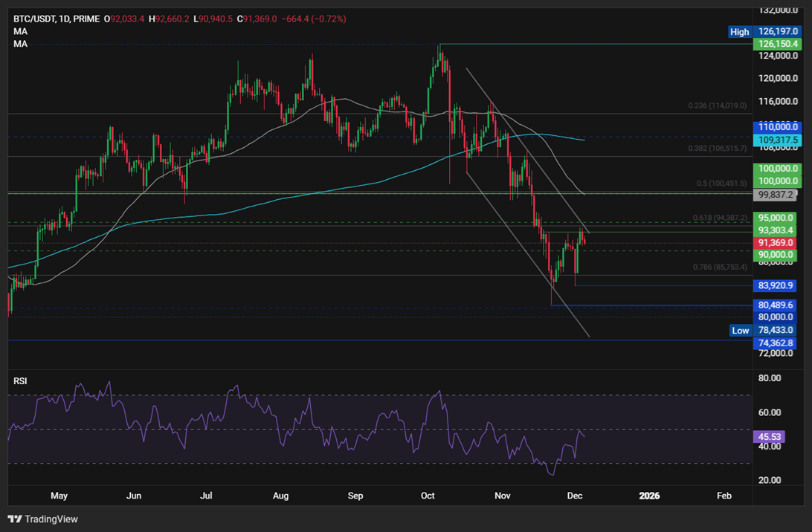Toggle the second MA legend entry
Viewport: 812px width, 532px height.
pyautogui.click(x=20, y=44)
